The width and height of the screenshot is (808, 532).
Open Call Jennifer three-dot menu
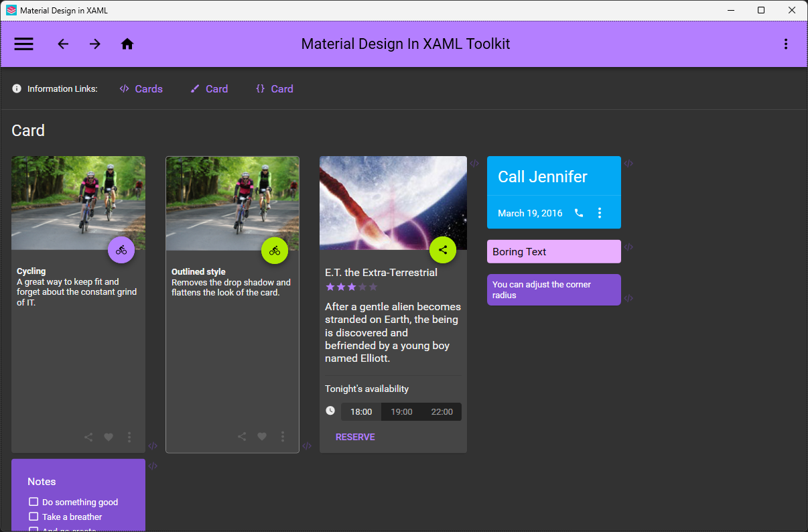[600, 213]
